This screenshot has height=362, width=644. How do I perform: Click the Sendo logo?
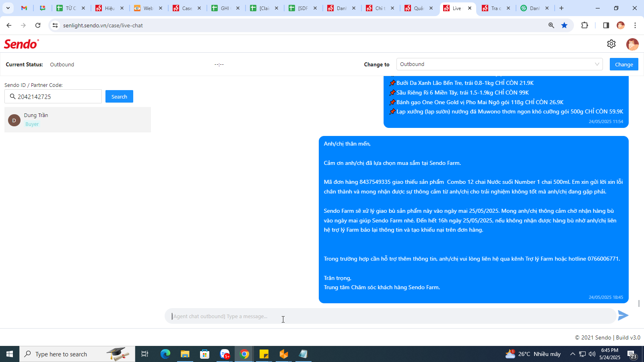tap(21, 44)
